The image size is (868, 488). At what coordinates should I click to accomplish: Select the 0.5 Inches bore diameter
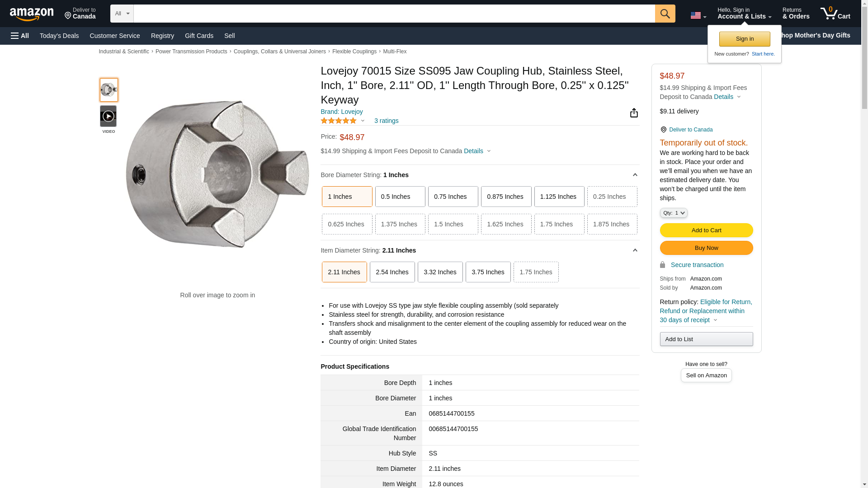400,197
